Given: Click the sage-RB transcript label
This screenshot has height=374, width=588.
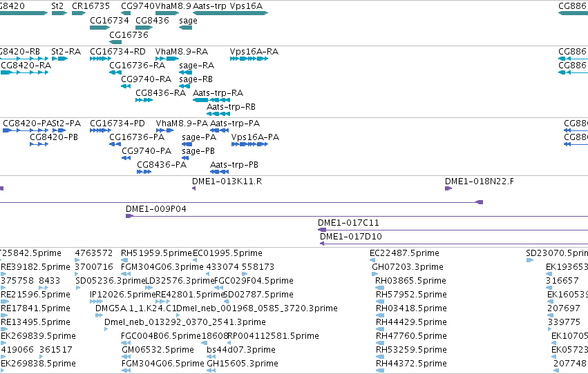Looking at the screenshot, I should (x=196, y=79).
